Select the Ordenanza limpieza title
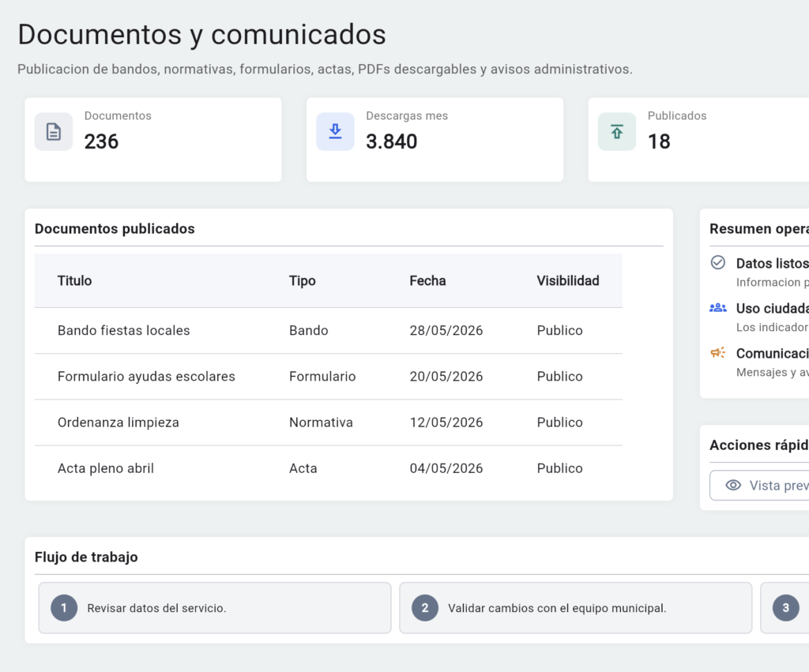809x672 pixels. [x=119, y=422]
